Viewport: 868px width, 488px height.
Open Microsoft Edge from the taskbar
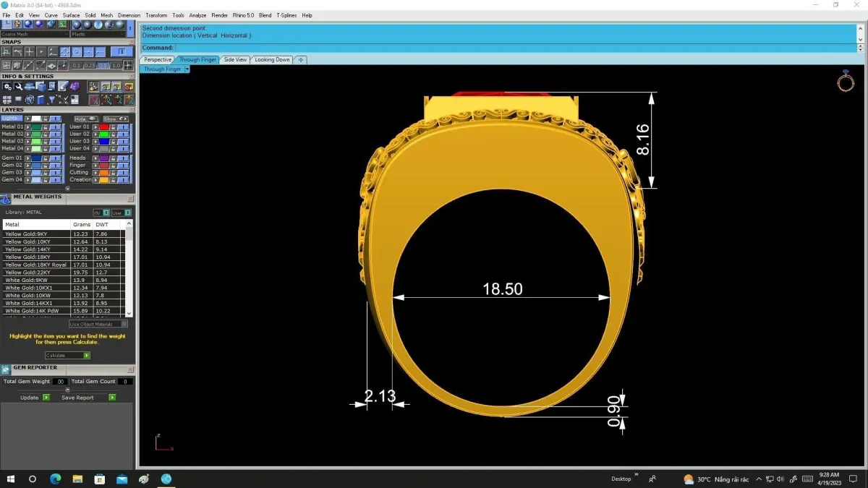pos(56,479)
